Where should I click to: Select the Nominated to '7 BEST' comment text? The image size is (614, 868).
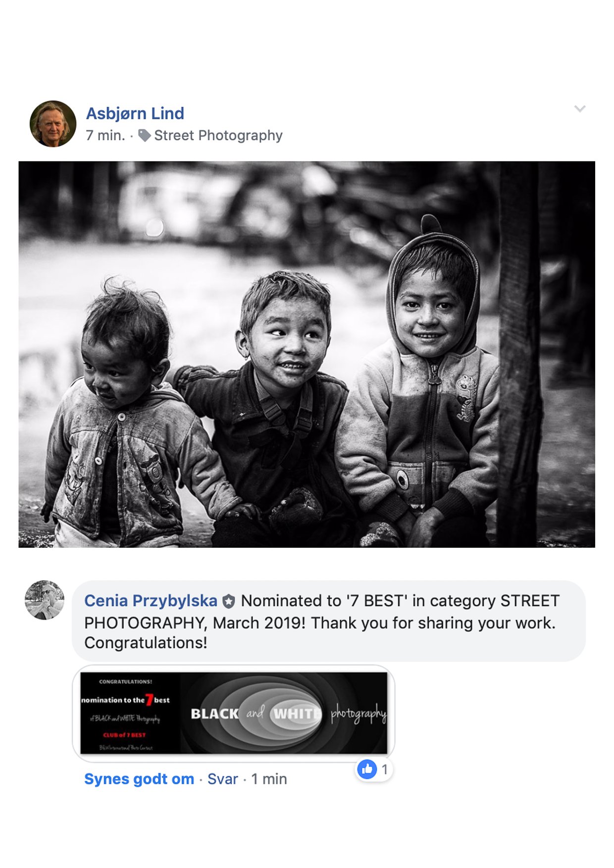click(x=322, y=622)
